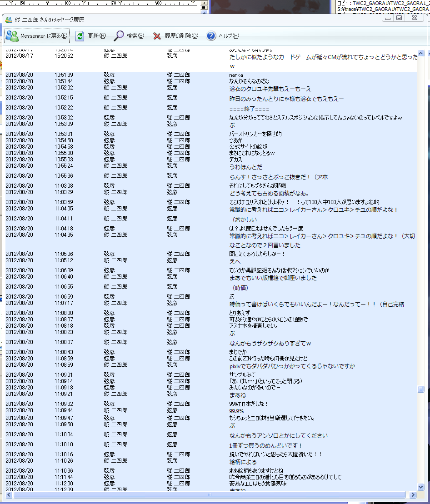
Task: Click the horizontal scrollbar thumb
Action: click(209, 494)
